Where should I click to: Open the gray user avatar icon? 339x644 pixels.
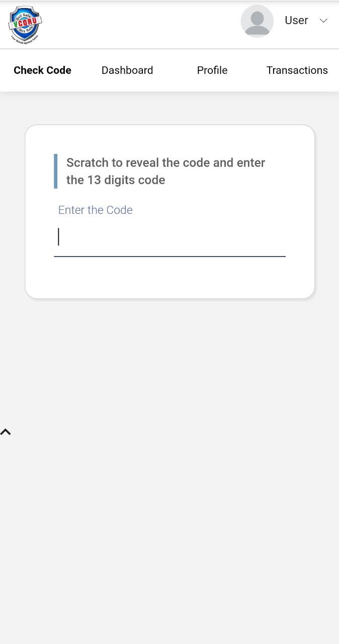click(257, 21)
